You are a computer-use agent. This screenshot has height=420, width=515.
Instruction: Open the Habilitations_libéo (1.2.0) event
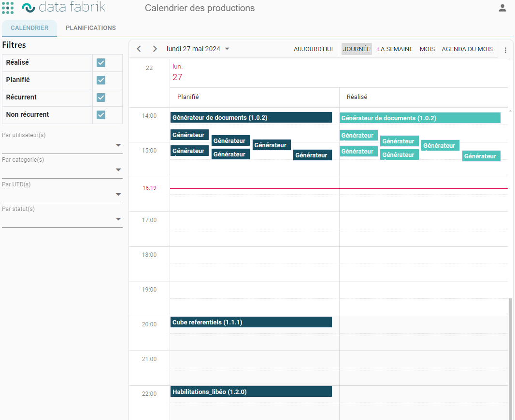pos(251,392)
